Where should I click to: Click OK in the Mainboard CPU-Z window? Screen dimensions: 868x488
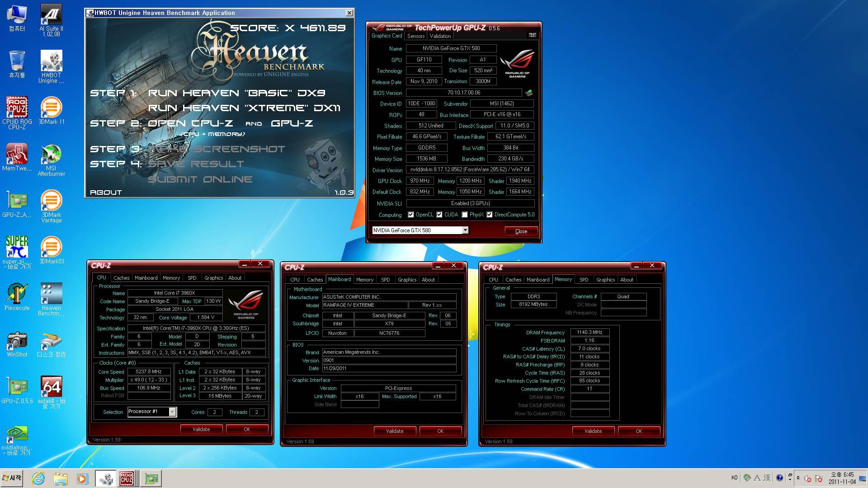click(x=440, y=431)
